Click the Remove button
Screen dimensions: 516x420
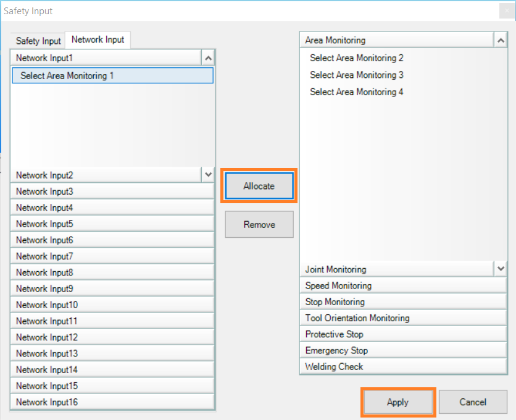[x=259, y=224]
